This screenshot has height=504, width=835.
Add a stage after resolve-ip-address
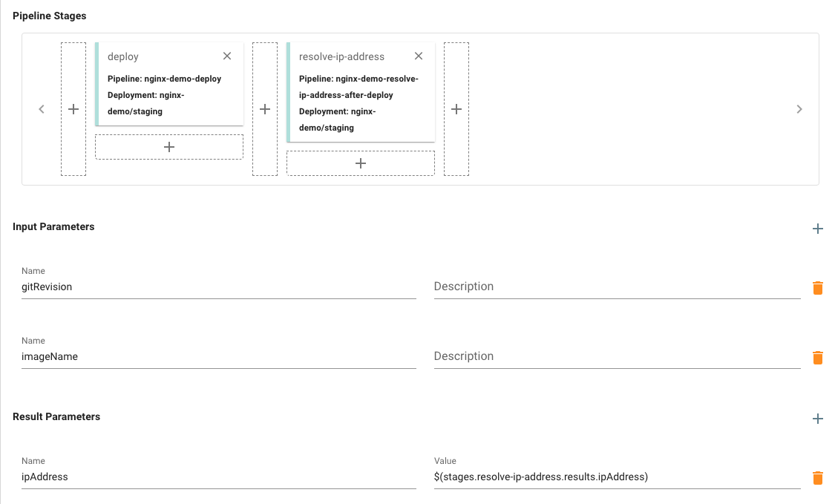(456, 109)
